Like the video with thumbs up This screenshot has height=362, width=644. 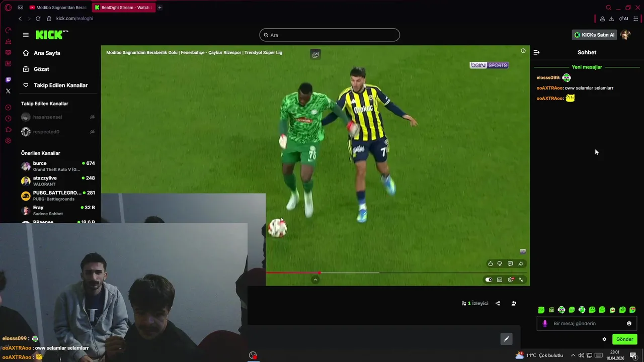pyautogui.click(x=491, y=263)
